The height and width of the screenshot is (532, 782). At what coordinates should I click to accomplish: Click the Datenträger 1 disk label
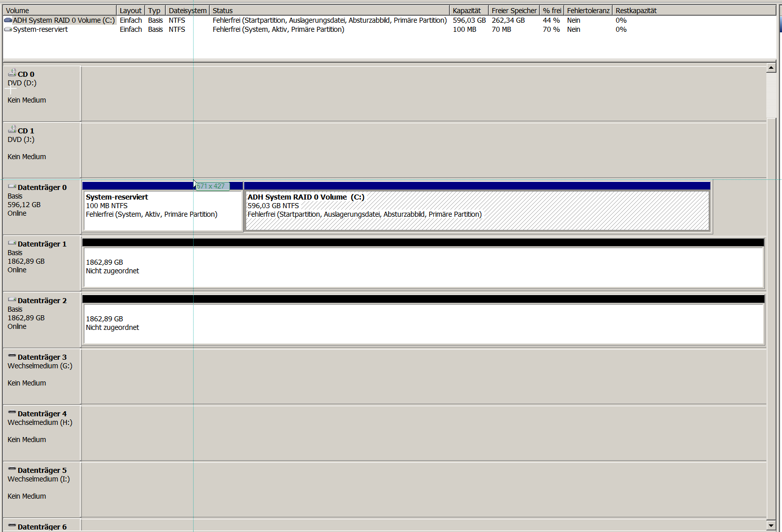click(x=42, y=244)
